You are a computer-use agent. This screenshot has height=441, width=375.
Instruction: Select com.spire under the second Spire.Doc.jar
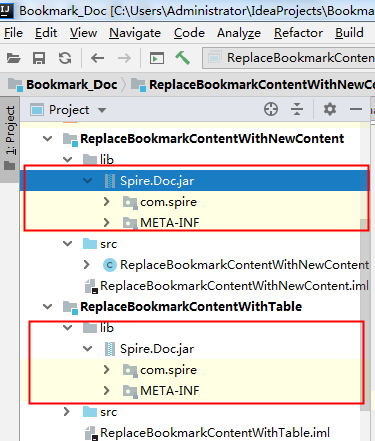[x=168, y=370]
